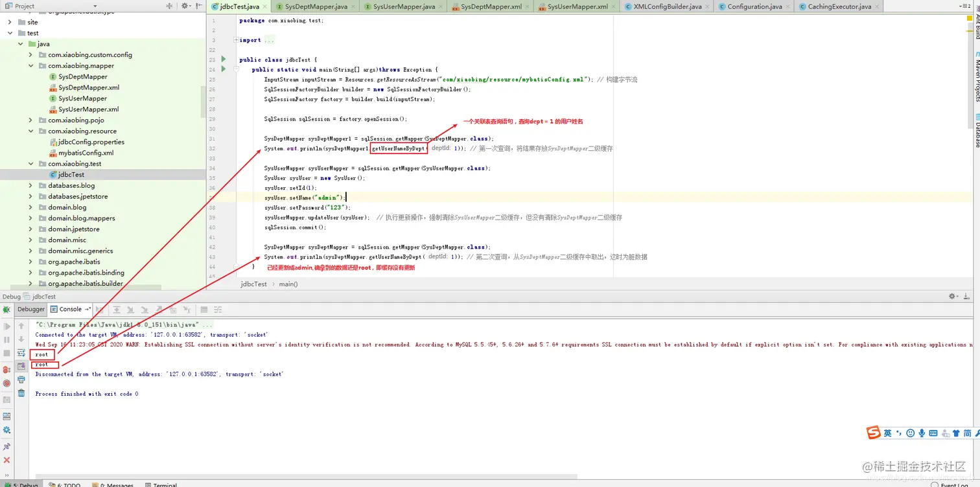Pause the debugged program
Viewport: 980px width, 487px height.
(x=6, y=340)
